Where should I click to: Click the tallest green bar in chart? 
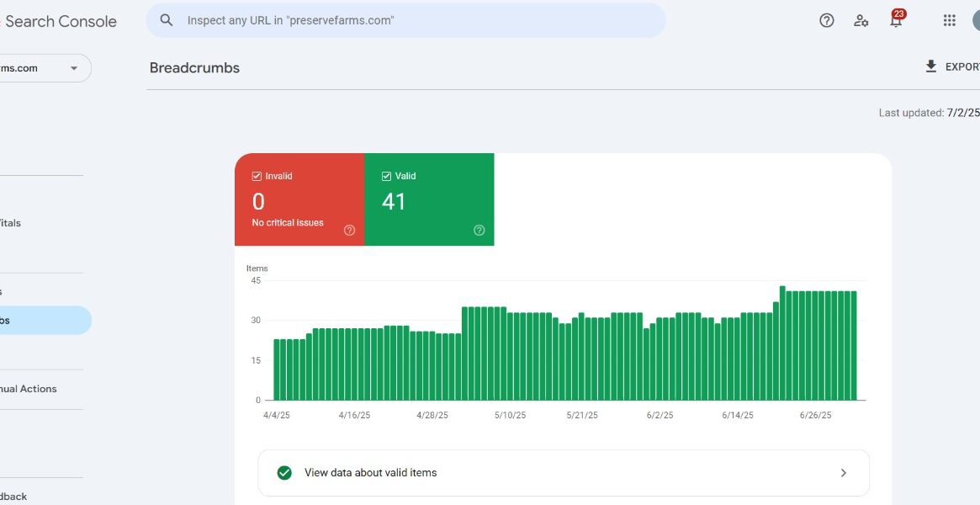(x=782, y=343)
